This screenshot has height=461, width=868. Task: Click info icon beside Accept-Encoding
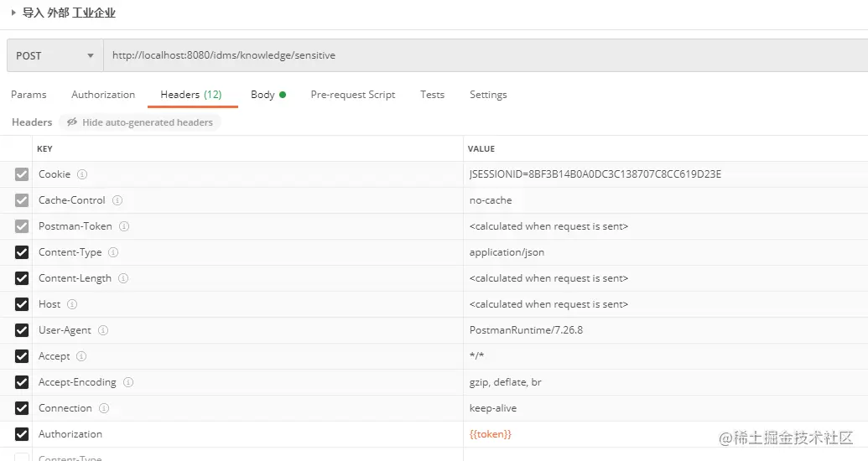tap(128, 382)
